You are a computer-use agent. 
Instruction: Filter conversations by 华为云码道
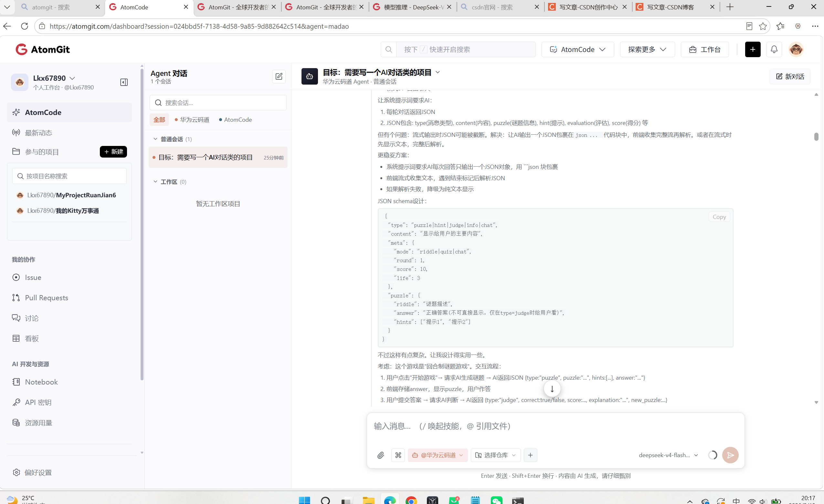(192, 120)
